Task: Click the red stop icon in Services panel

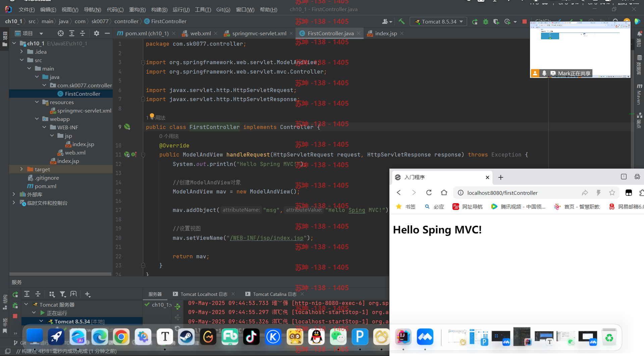Action: click(15, 316)
